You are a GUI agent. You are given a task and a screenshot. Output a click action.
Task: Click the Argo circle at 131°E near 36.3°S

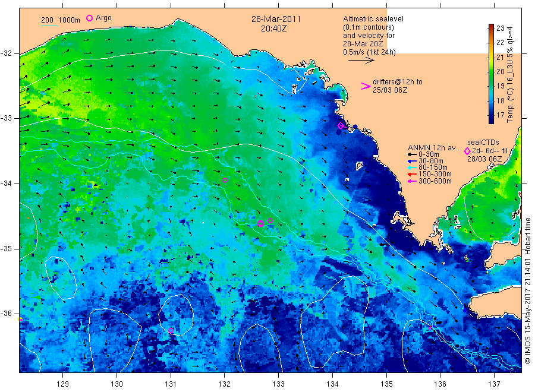171,330
